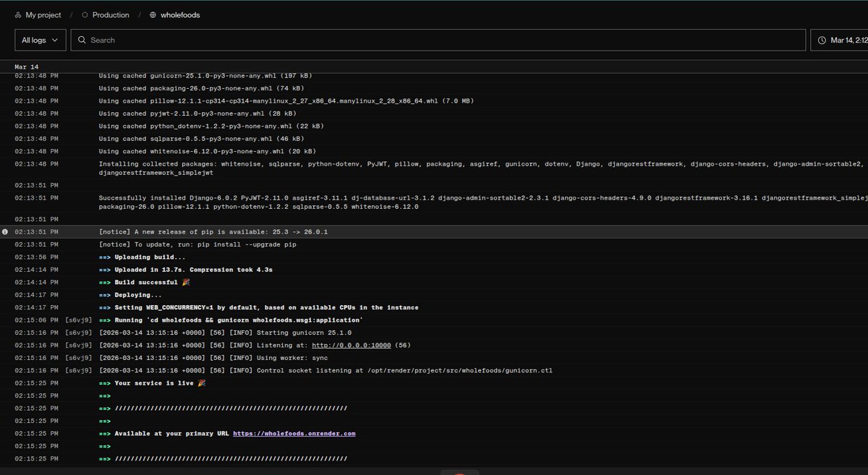Select the 'Available at your primary URL' text
The height and width of the screenshot is (475, 868).
coord(172,434)
